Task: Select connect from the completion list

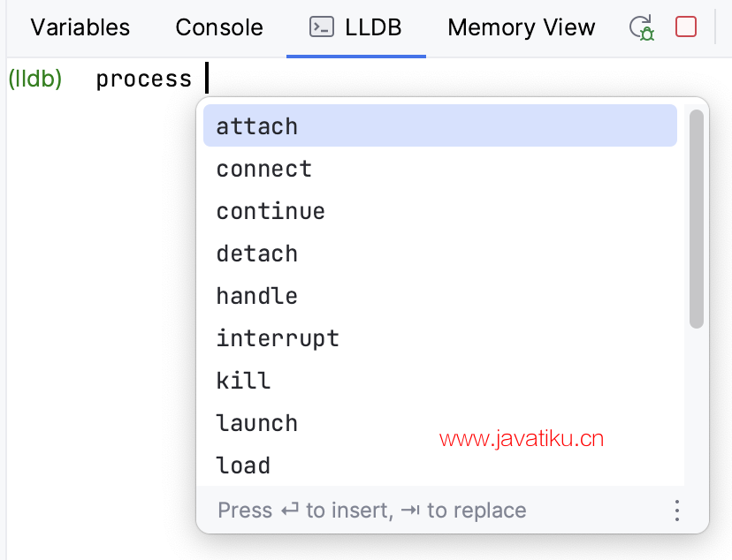Action: point(440,169)
